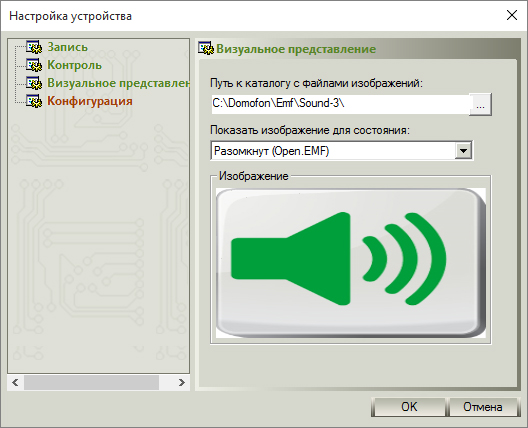The image size is (528, 428).
Task: Click the left scroll arrow of tree panel
Action: pos(15,383)
